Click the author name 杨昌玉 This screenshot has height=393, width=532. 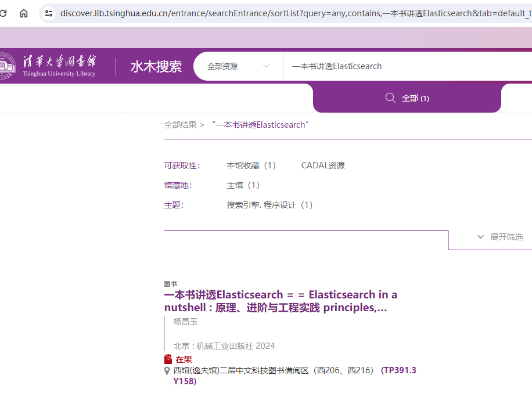185,322
